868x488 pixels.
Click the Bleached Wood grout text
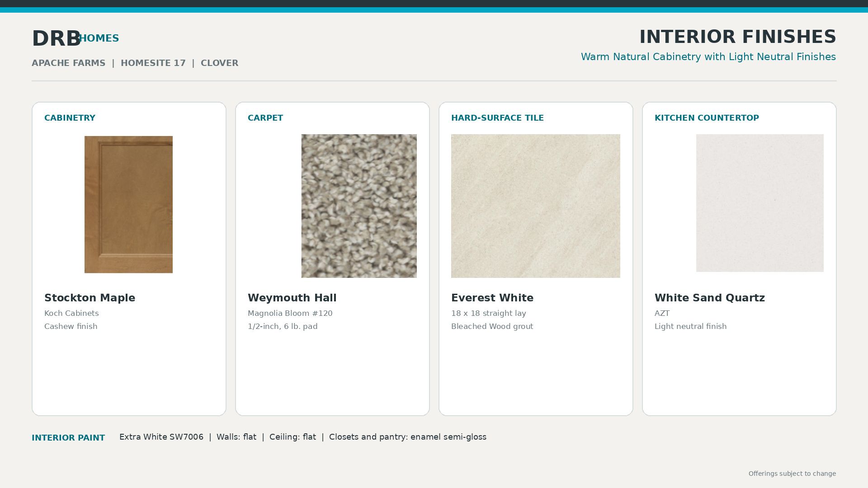coord(492,326)
